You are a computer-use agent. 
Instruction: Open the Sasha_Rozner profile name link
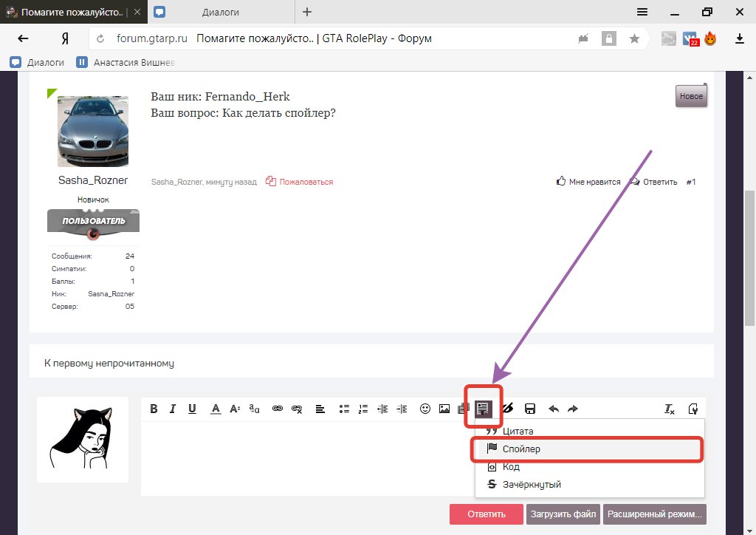tap(93, 180)
